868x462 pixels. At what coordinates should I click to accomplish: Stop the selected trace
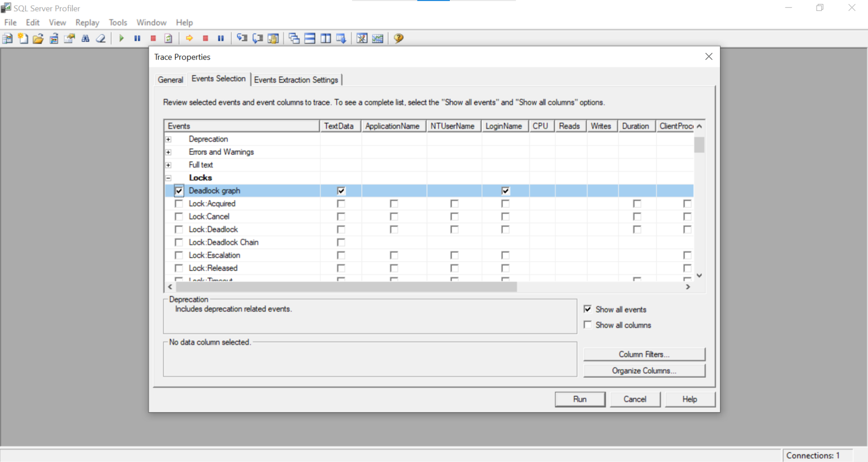point(153,38)
